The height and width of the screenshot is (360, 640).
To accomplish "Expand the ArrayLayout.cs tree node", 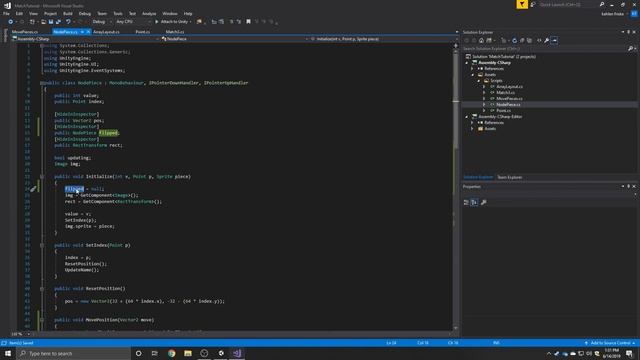I will [484, 87].
